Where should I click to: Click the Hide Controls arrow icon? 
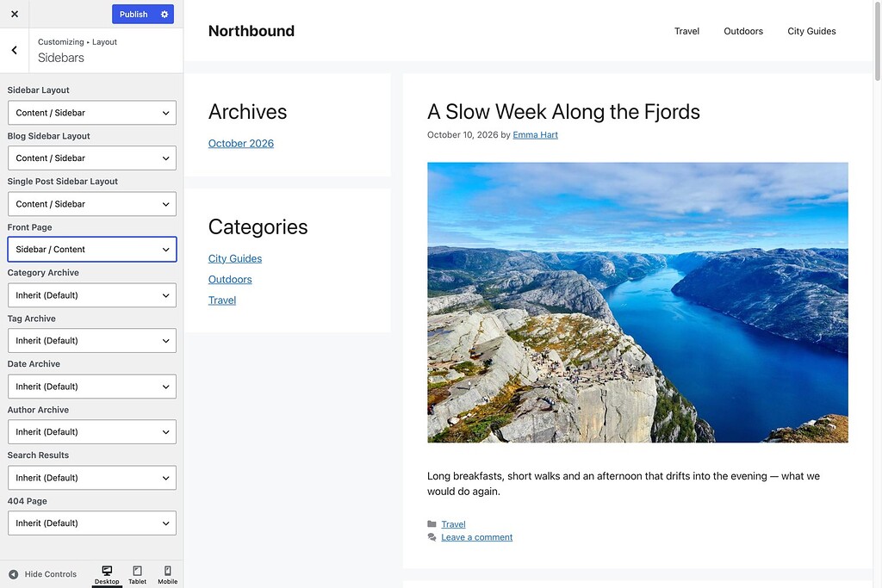tap(14, 574)
